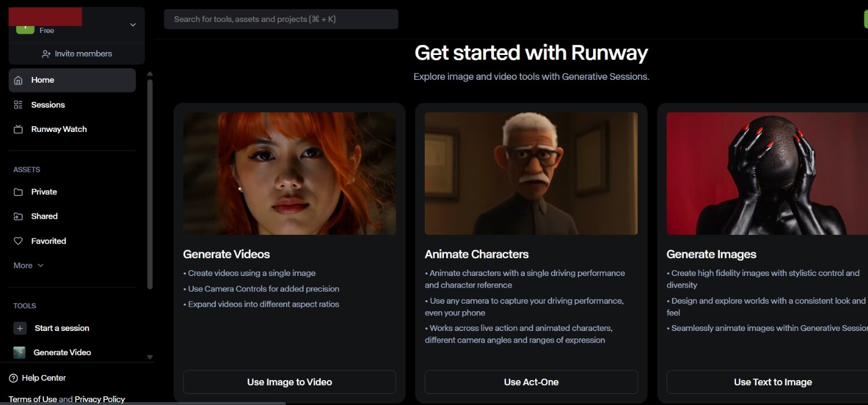This screenshot has height=405, width=868.
Task: Open the Sessions page
Action: 72,105
